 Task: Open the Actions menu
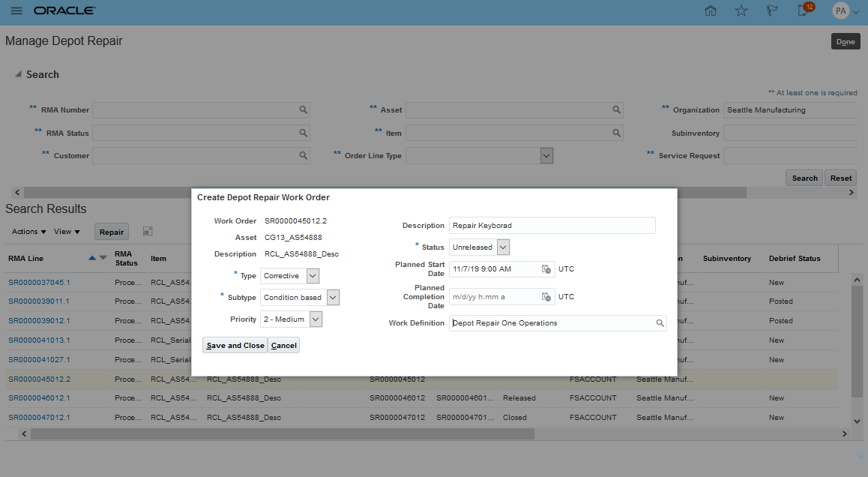pyautogui.click(x=28, y=232)
